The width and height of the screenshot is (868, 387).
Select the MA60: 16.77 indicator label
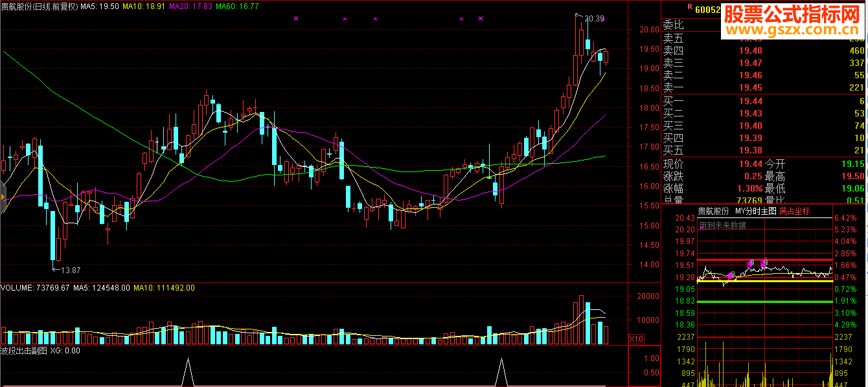[x=237, y=6]
